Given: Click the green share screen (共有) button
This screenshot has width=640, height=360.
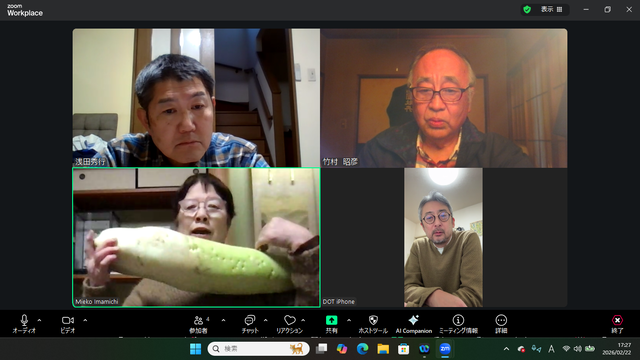Looking at the screenshot, I should pos(331,320).
